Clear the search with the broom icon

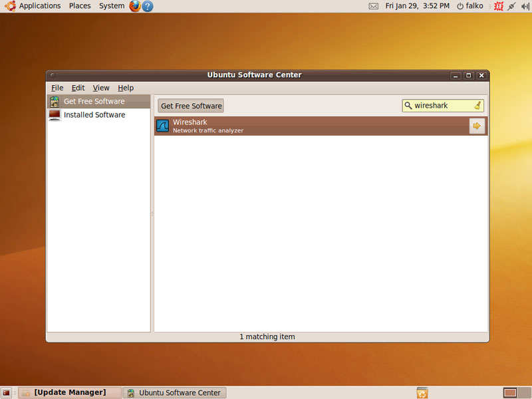coord(477,106)
